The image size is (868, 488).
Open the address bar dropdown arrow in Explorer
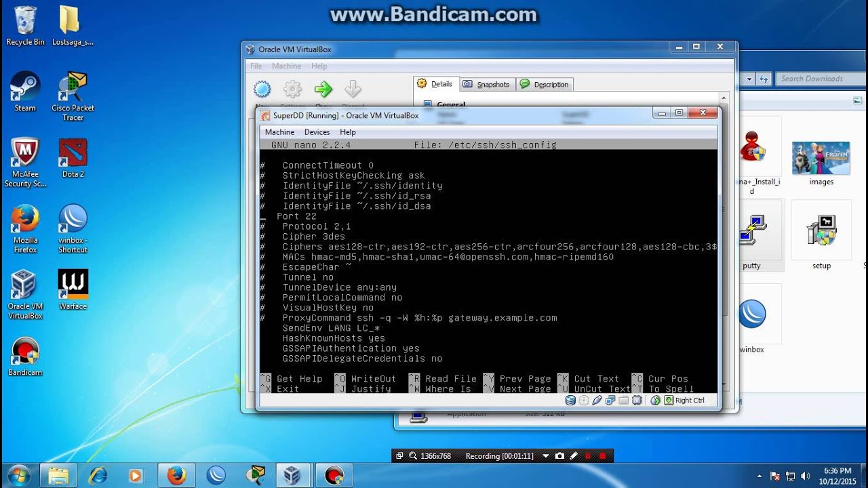749,79
